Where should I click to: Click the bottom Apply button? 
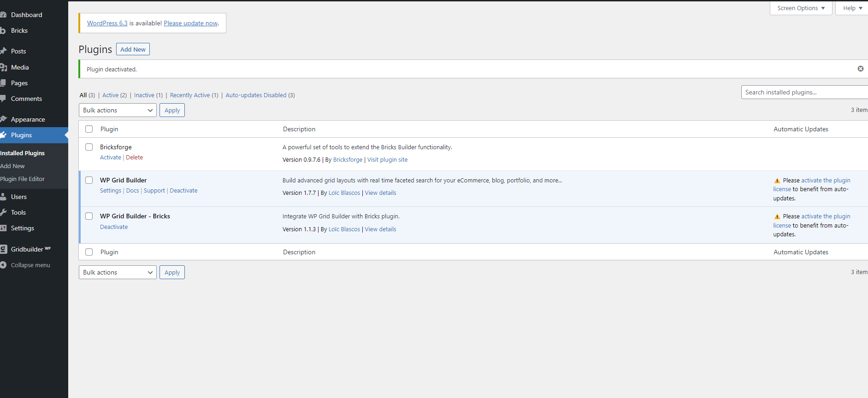(172, 272)
